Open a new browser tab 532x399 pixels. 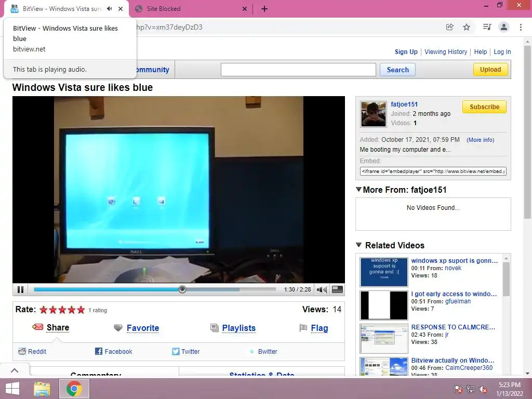[x=264, y=9]
